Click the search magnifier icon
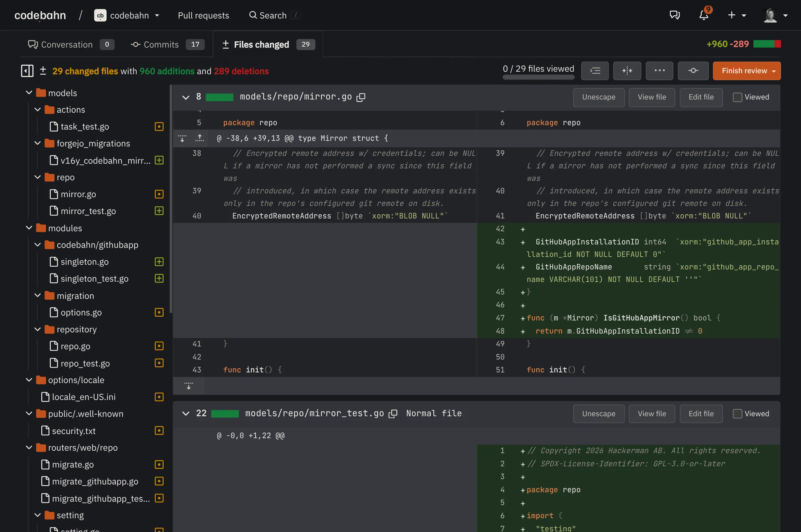Screen dimensions: 801x532 (253, 15)
